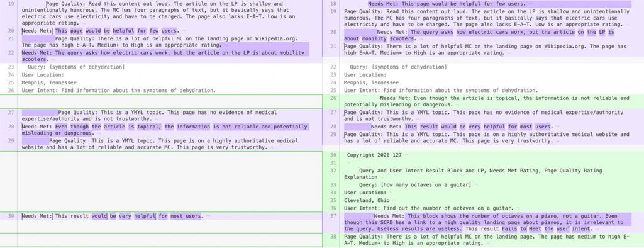Click left pane 'Query: [symptoms of dehydration]' line
This screenshot has width=644, height=248.
coord(76,67)
